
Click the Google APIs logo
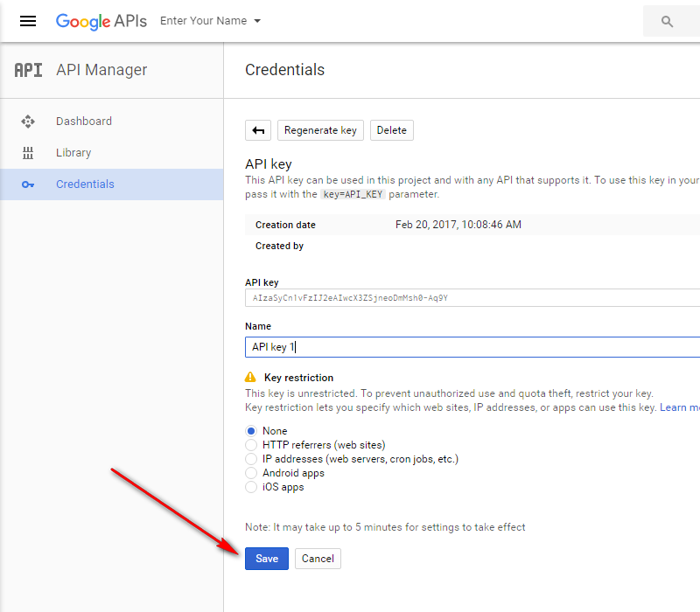tap(101, 21)
